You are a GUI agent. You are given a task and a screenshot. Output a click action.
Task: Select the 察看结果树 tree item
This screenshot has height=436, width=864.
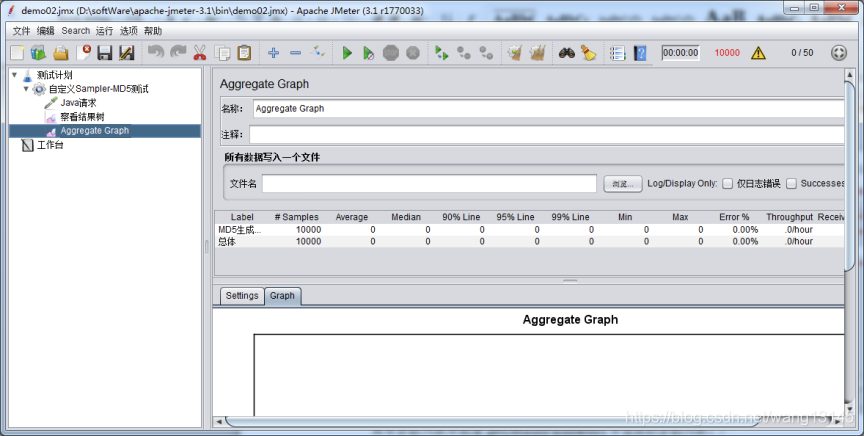pyautogui.click(x=82, y=117)
